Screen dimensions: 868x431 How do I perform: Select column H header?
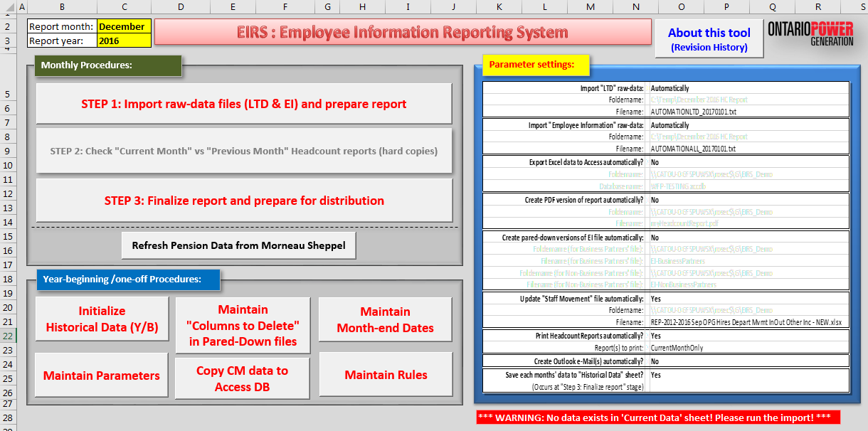click(363, 6)
